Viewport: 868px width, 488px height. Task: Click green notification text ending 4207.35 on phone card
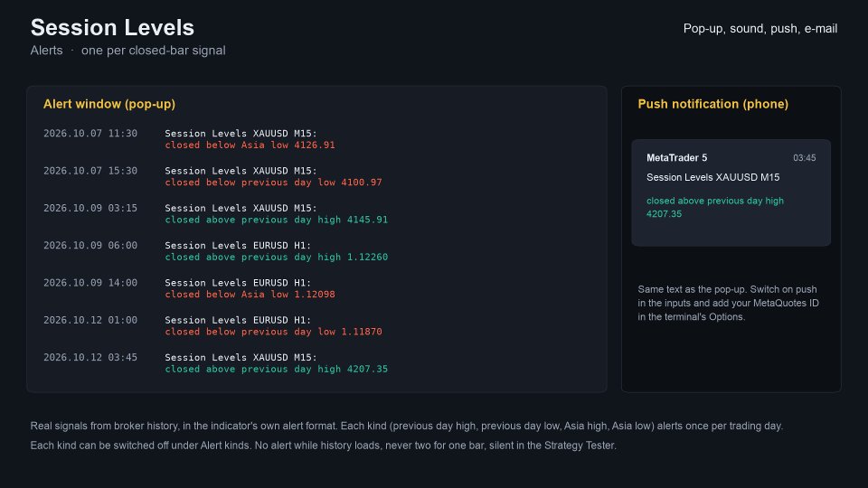(714, 208)
